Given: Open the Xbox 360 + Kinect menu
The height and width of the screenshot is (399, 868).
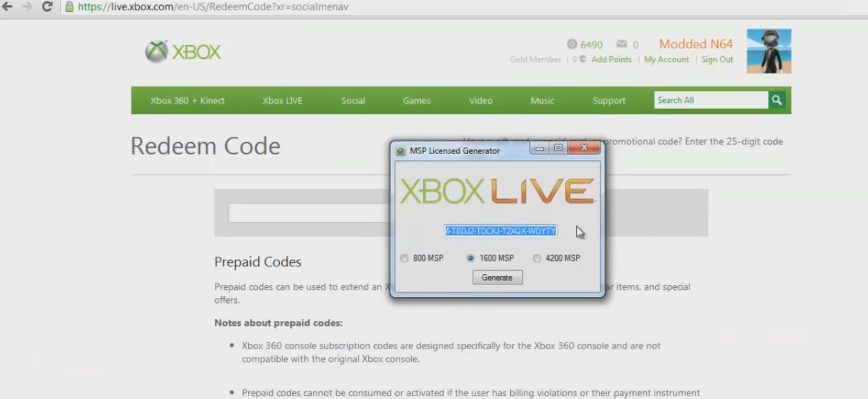Looking at the screenshot, I should [x=187, y=101].
